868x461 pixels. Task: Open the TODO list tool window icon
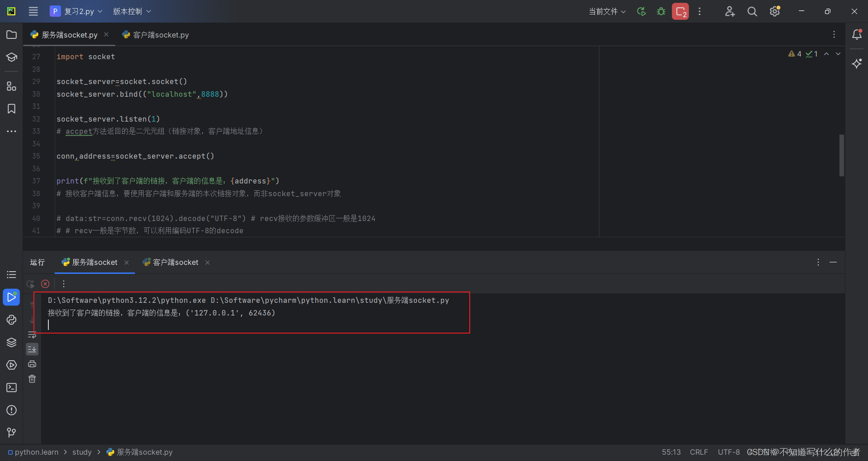pyautogui.click(x=12, y=274)
